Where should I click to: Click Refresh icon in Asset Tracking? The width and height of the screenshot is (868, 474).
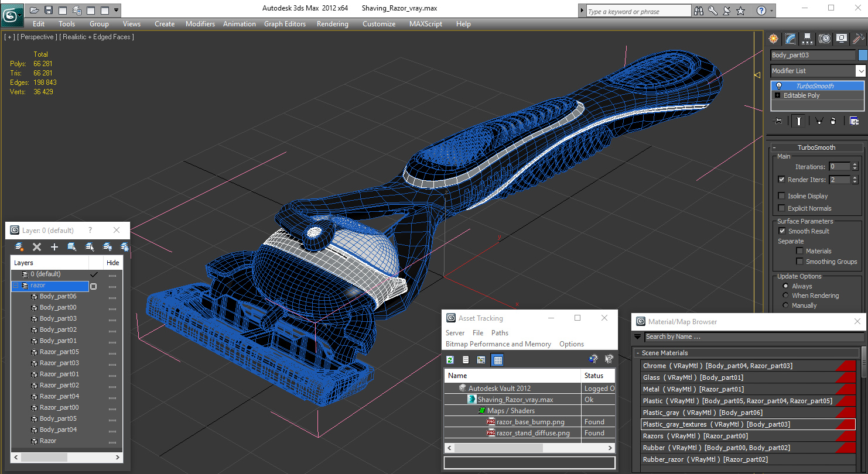pyautogui.click(x=450, y=360)
